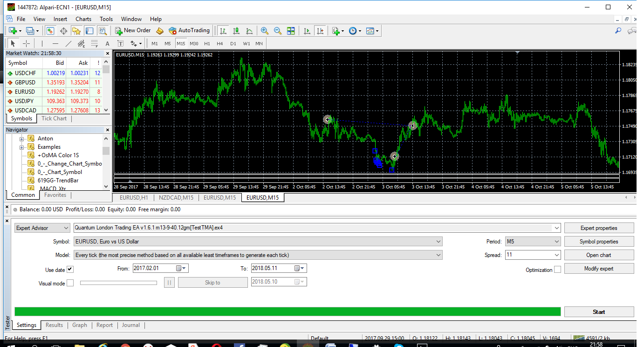Click the Zoom In magnifier icon

pos(265,31)
